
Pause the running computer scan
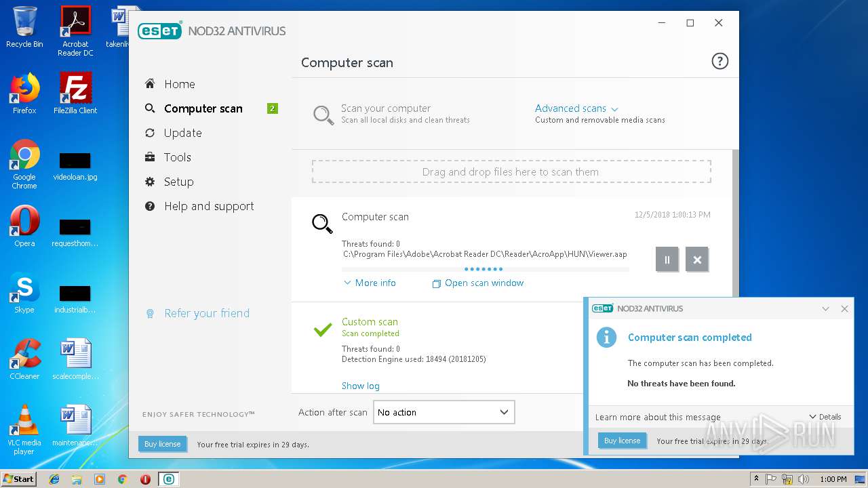tap(667, 259)
